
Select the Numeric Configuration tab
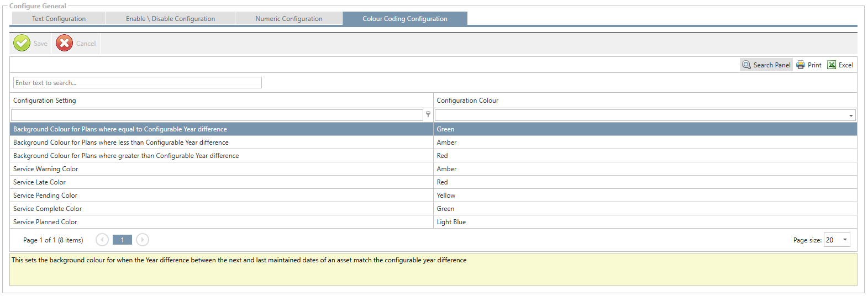tap(289, 19)
